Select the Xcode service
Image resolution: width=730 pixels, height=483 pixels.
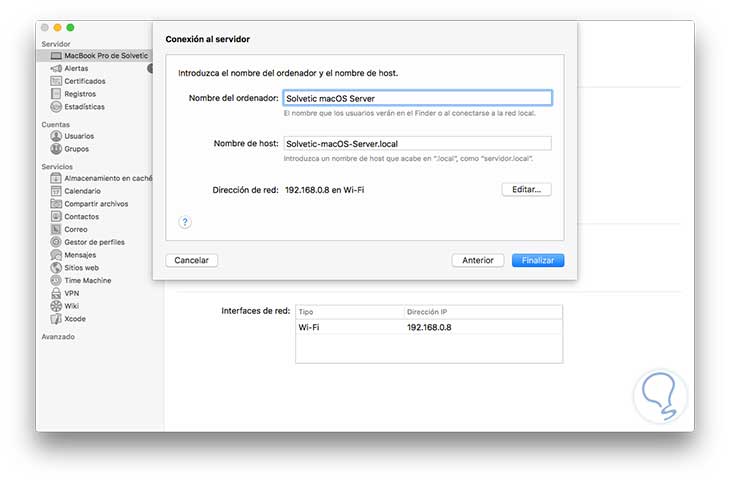[75, 319]
